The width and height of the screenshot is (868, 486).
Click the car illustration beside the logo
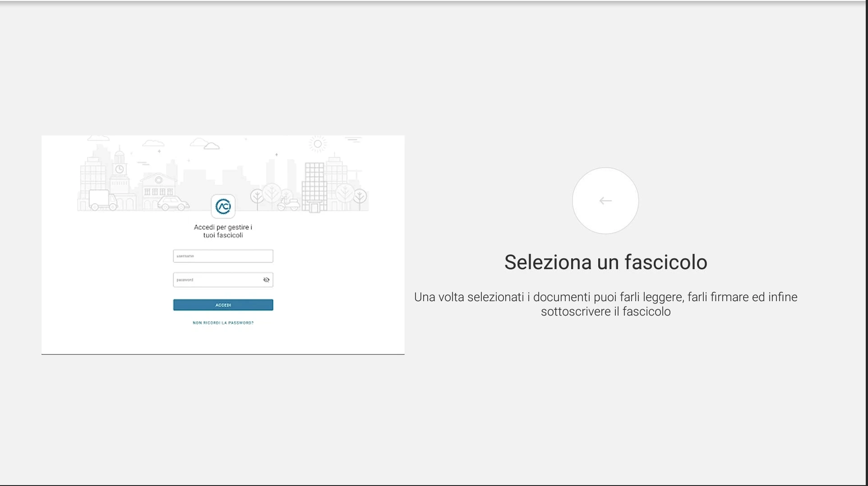173,204
